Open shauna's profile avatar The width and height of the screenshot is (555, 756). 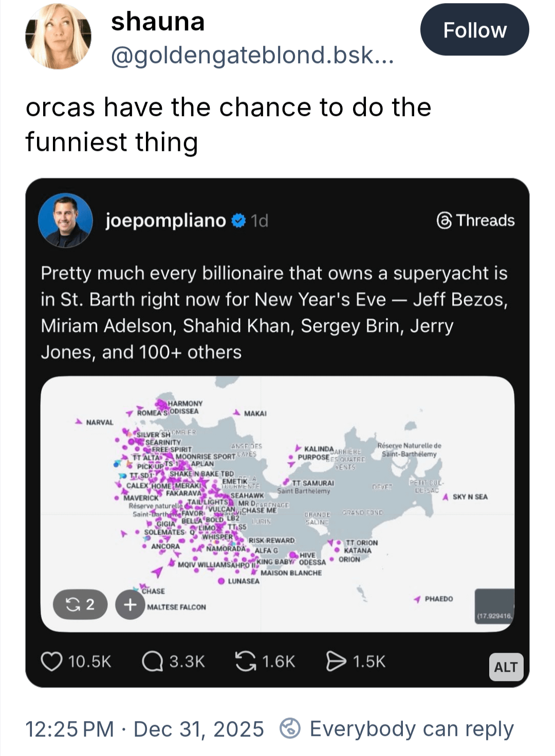click(x=58, y=36)
